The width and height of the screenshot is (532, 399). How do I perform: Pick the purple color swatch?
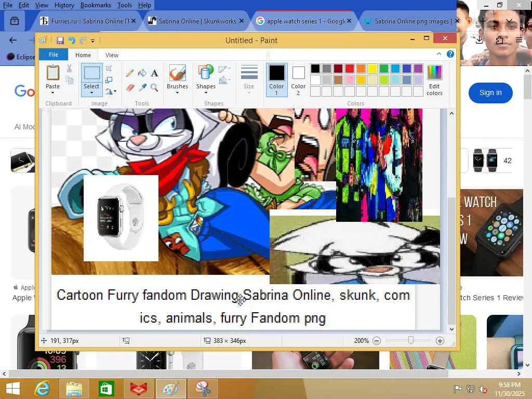(418, 69)
